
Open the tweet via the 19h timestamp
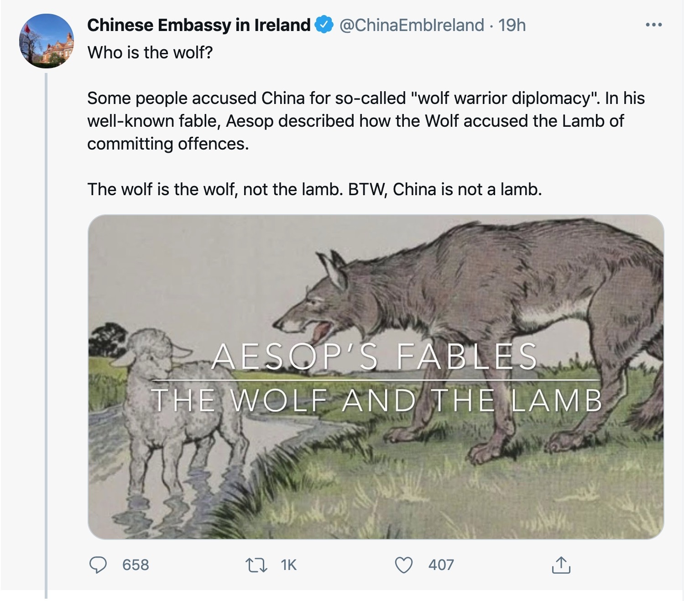click(512, 25)
